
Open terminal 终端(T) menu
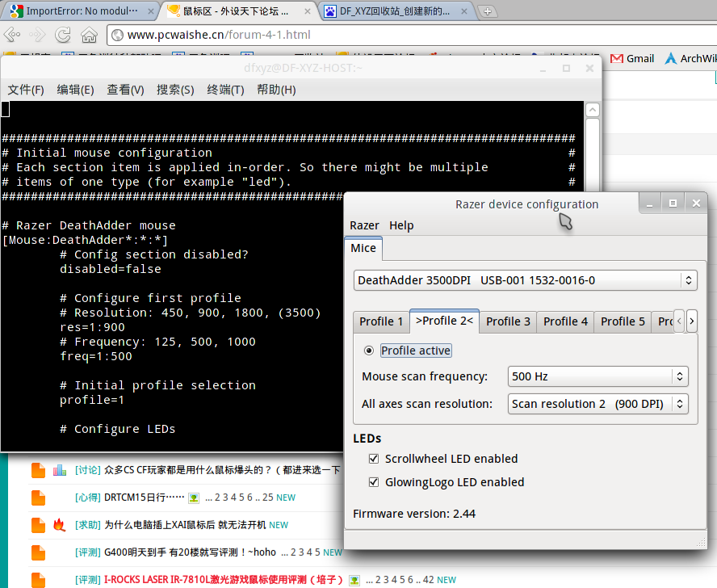point(225,90)
